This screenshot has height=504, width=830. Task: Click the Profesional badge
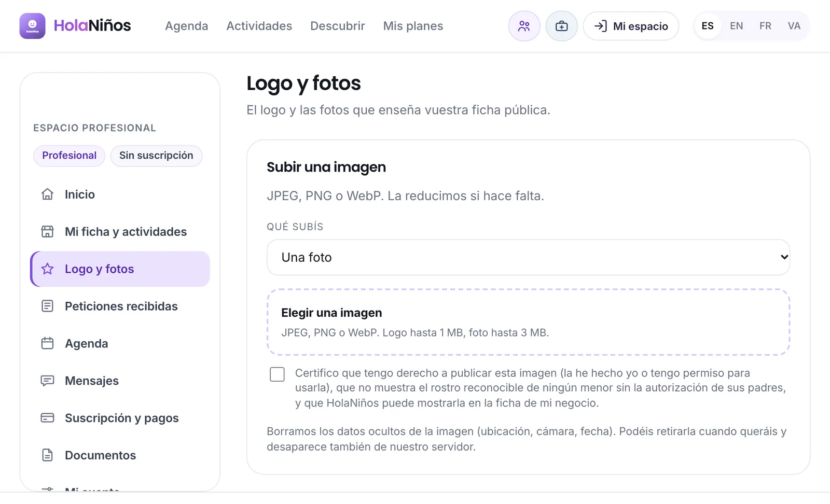pyautogui.click(x=69, y=156)
